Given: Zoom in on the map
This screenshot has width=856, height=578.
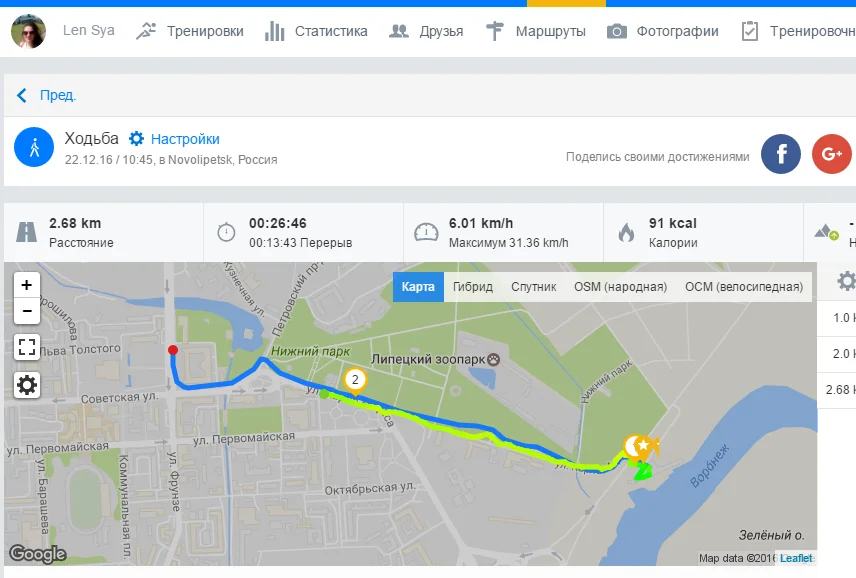Looking at the screenshot, I should point(27,285).
